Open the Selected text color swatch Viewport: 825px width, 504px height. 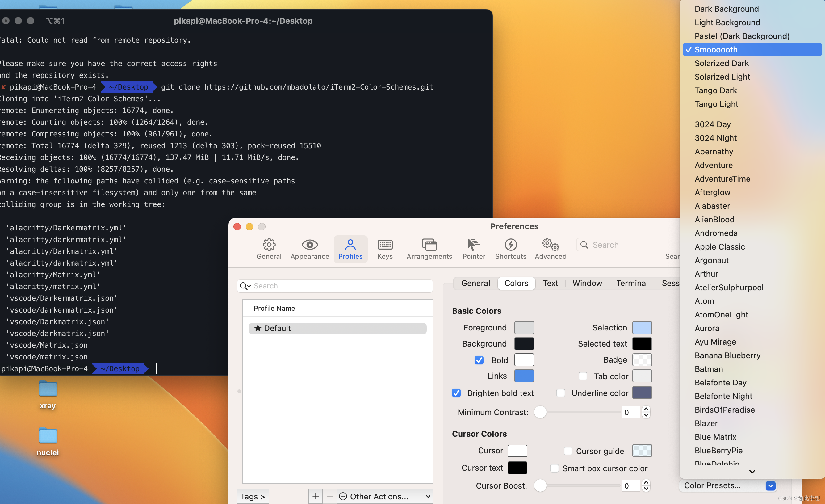pyautogui.click(x=642, y=343)
